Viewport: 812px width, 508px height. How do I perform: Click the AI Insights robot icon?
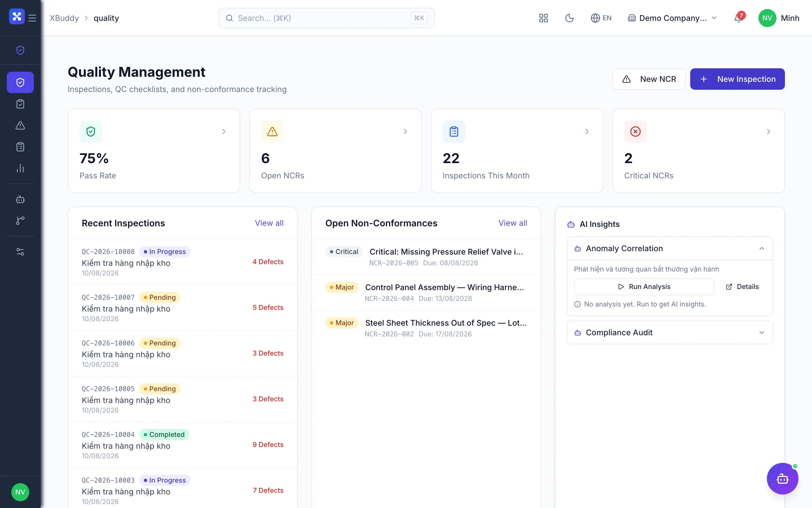click(x=571, y=224)
